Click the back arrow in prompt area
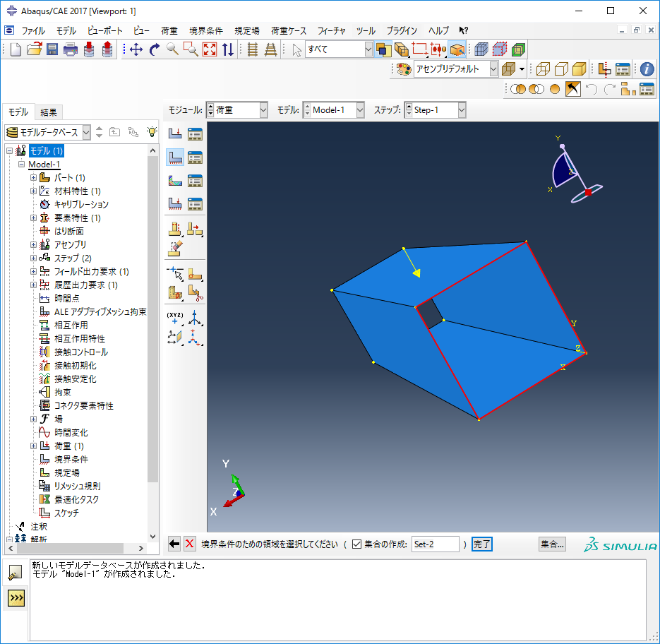 click(x=174, y=544)
